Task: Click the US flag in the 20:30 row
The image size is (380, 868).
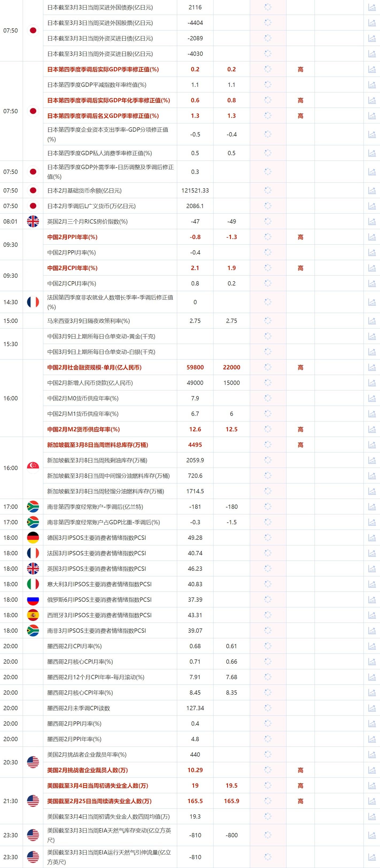Action: [33, 763]
